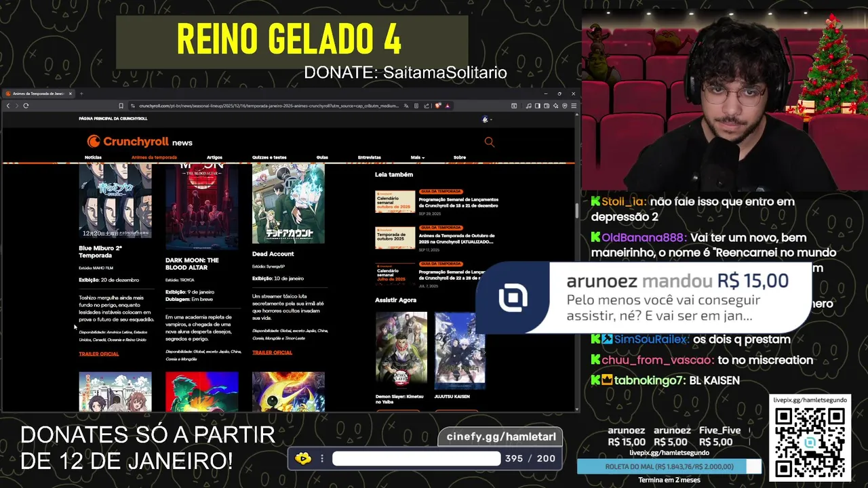Open the browser hamburger menu
The image size is (868, 488).
coord(574,106)
